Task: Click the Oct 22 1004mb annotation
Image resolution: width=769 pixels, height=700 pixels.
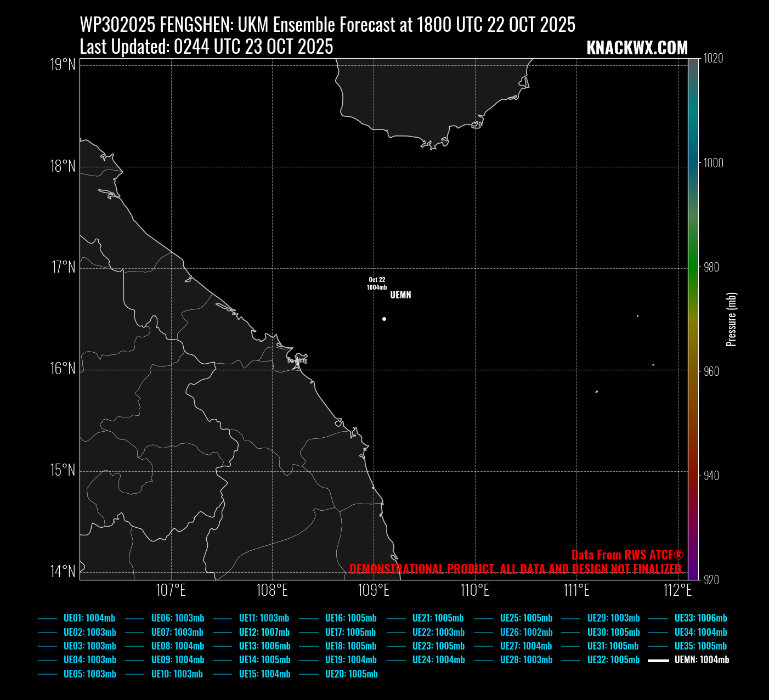Action: pyautogui.click(x=377, y=283)
